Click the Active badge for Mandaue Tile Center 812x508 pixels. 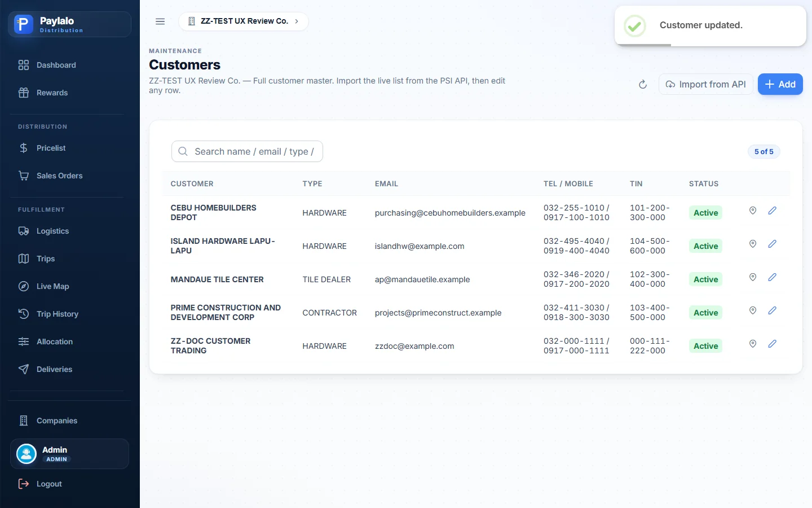[705, 279]
